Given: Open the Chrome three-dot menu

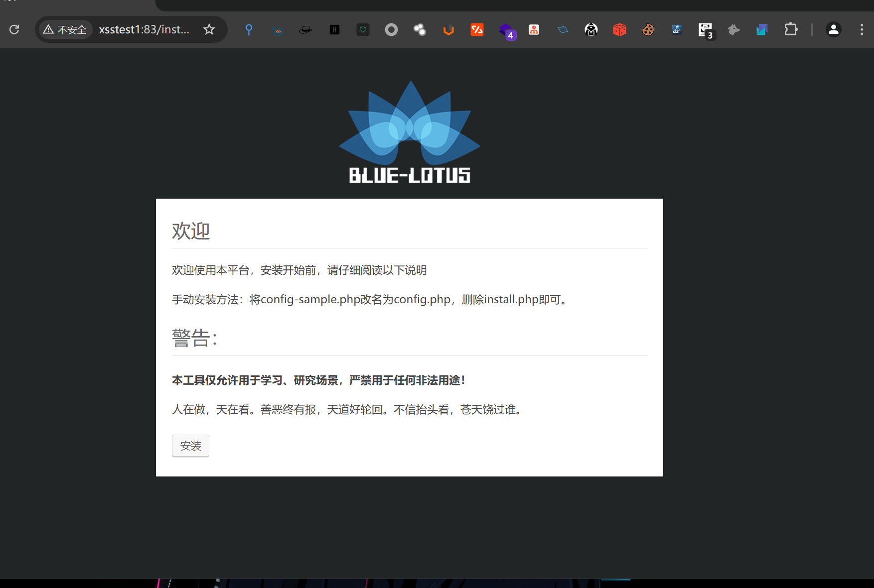Looking at the screenshot, I should pos(862,30).
